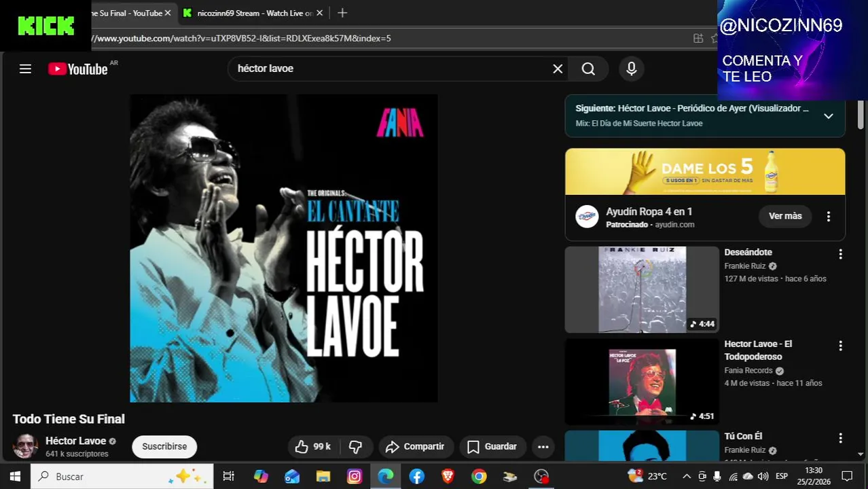
Task: Click the browser address bar URL
Action: 242,38
